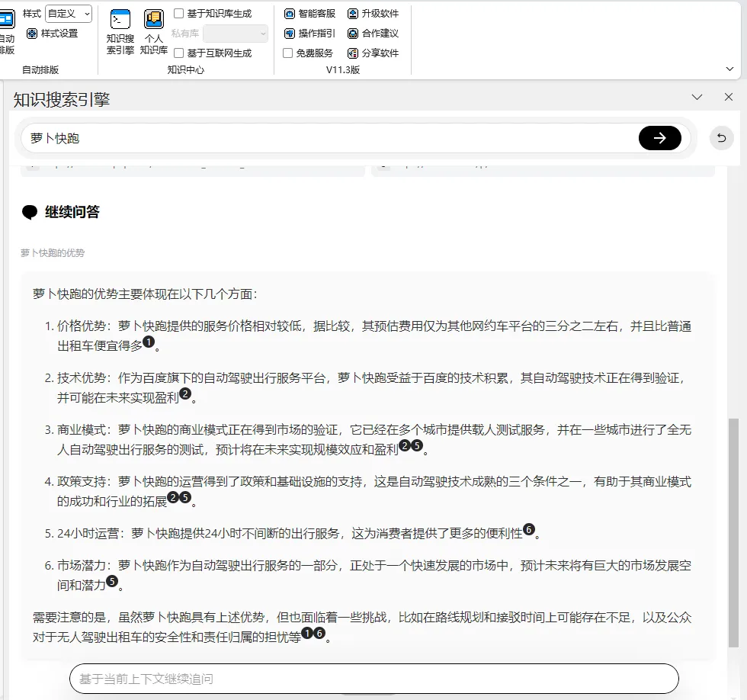Open 操作指引 guide
Image resolution: width=747 pixels, height=700 pixels.
tap(309, 34)
